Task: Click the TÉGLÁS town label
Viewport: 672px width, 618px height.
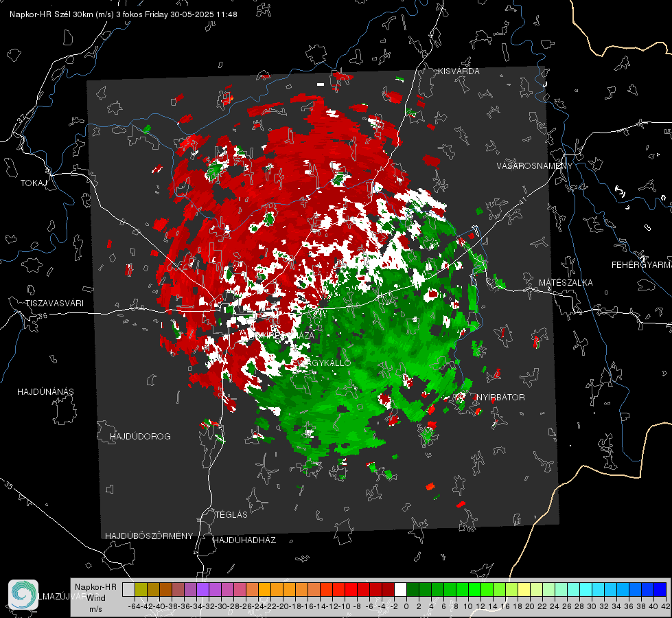Action: [231, 515]
